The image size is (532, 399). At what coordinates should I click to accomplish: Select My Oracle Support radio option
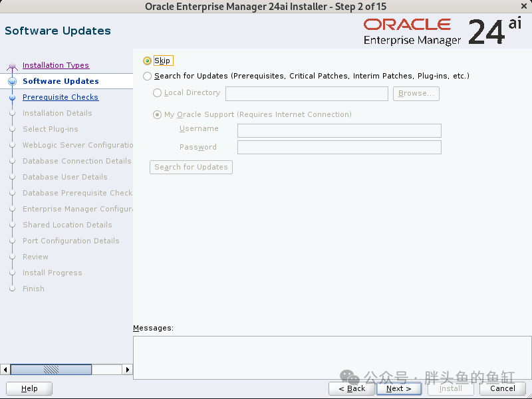157,114
